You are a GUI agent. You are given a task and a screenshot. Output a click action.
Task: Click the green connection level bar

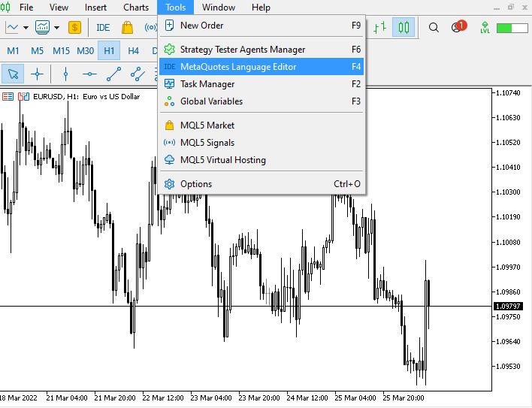(512, 28)
